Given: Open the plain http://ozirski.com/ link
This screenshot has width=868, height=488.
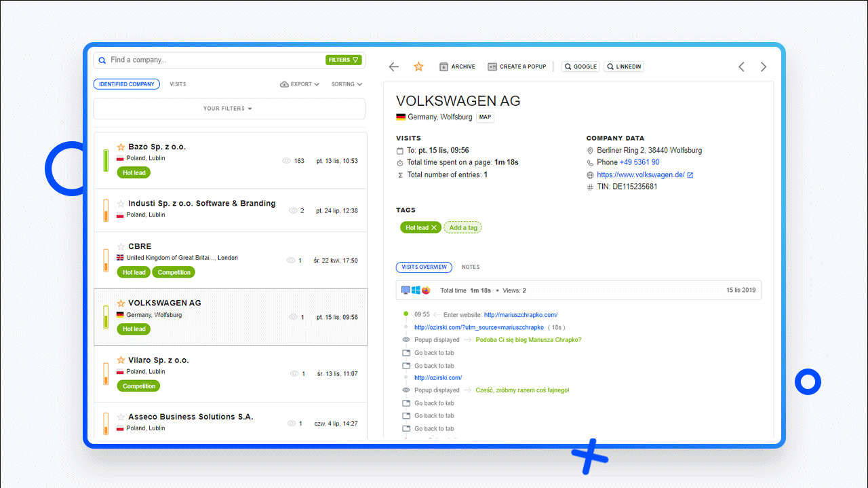Looking at the screenshot, I should (x=438, y=377).
